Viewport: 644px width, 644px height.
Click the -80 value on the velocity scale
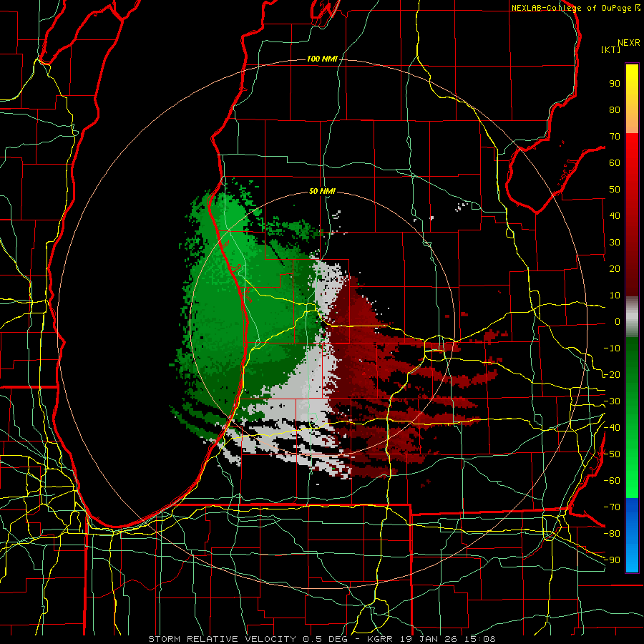click(x=612, y=534)
